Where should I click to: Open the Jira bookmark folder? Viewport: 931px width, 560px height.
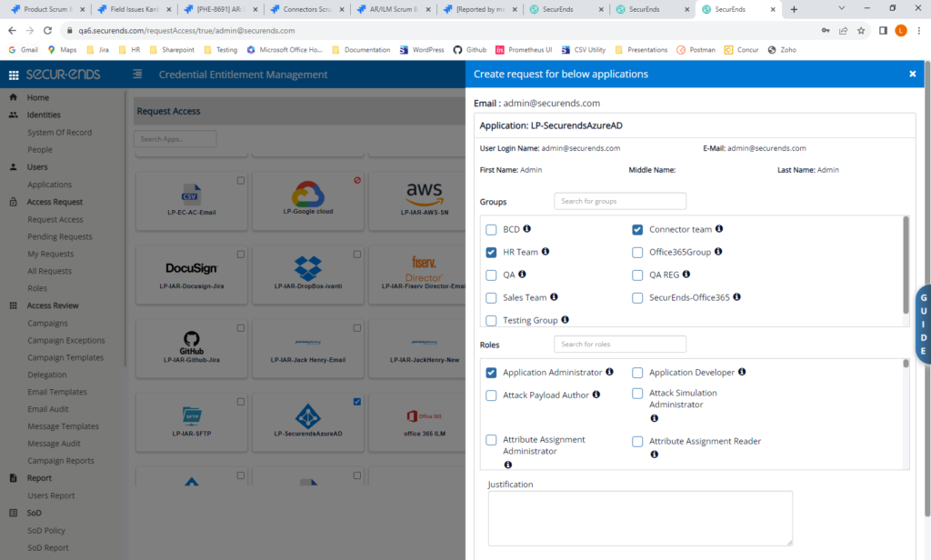point(98,50)
